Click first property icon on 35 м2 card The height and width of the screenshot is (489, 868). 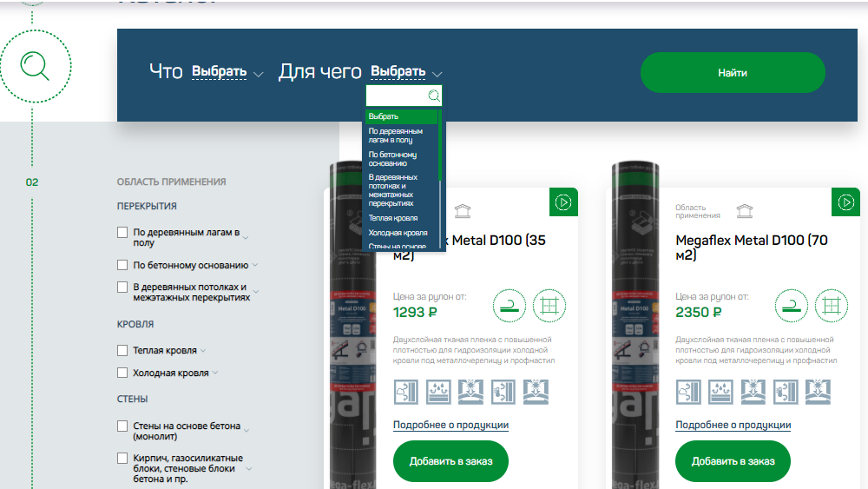click(x=406, y=392)
